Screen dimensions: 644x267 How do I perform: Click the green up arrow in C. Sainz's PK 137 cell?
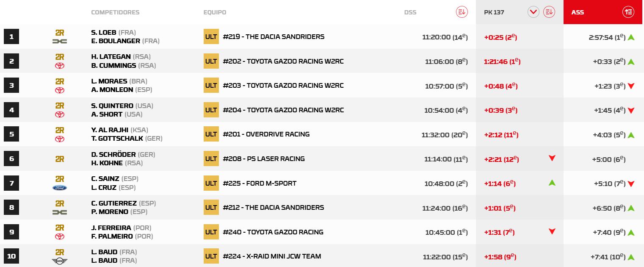coord(552,183)
